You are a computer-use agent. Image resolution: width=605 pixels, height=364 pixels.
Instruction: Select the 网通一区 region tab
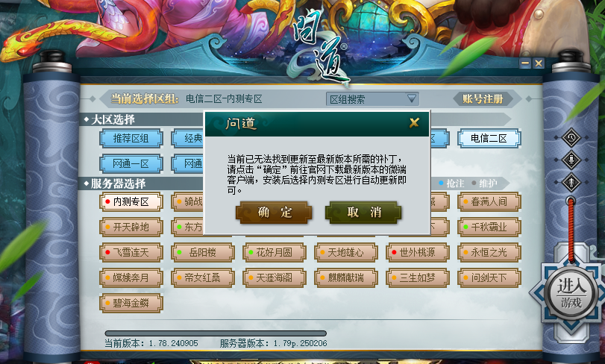[131, 164]
